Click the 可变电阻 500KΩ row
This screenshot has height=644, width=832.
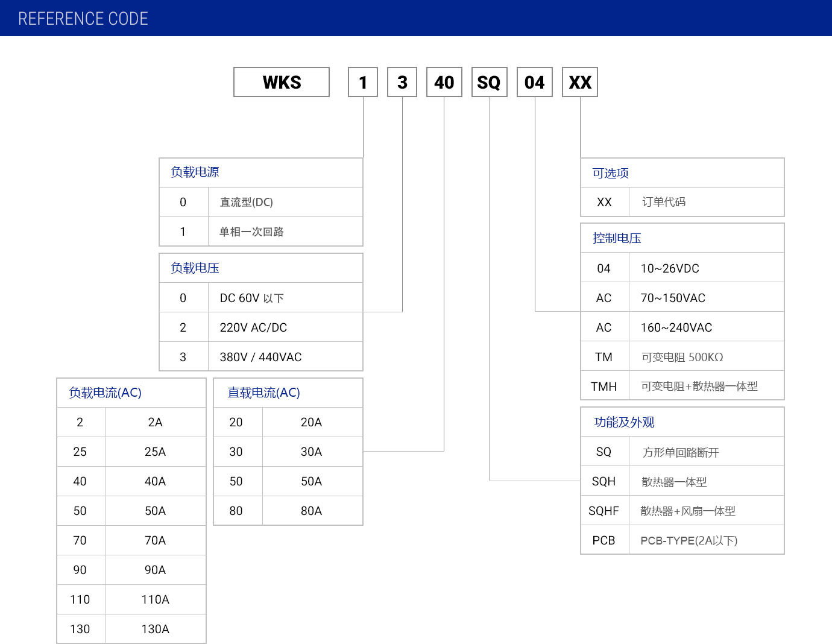point(682,357)
